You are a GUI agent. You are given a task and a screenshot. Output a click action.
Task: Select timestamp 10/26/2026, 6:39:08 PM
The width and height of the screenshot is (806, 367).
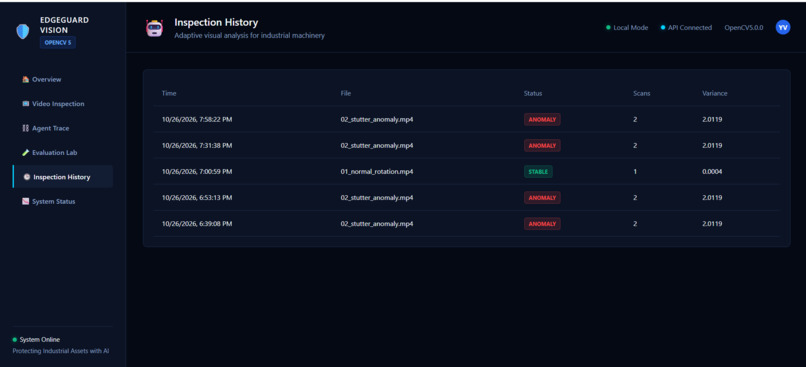(x=197, y=224)
